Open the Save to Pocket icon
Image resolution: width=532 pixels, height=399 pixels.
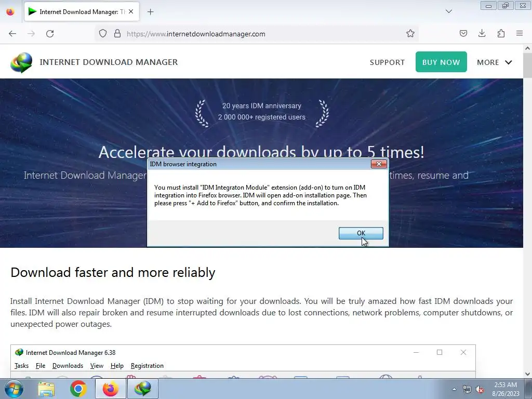[x=463, y=34]
